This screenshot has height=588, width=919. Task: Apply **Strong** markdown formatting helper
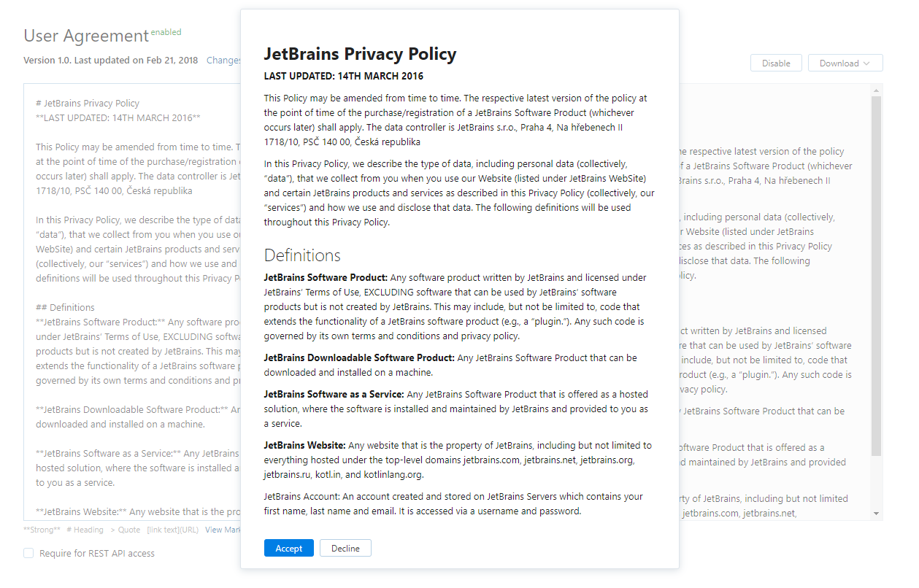(41, 529)
